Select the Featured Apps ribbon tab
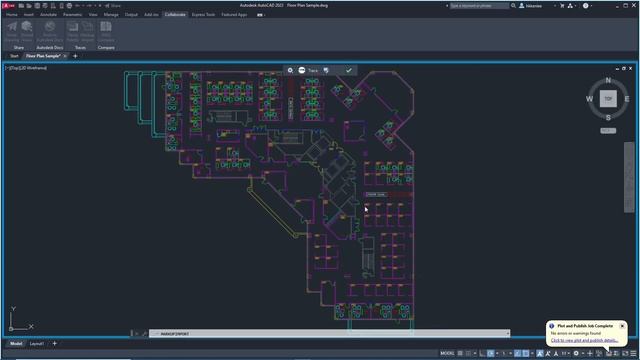This screenshot has width=640, height=360. (x=234, y=15)
